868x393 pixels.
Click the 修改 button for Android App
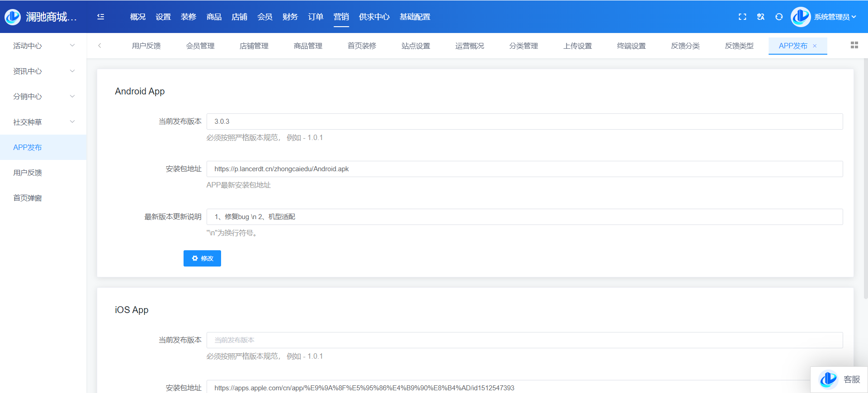pyautogui.click(x=202, y=258)
